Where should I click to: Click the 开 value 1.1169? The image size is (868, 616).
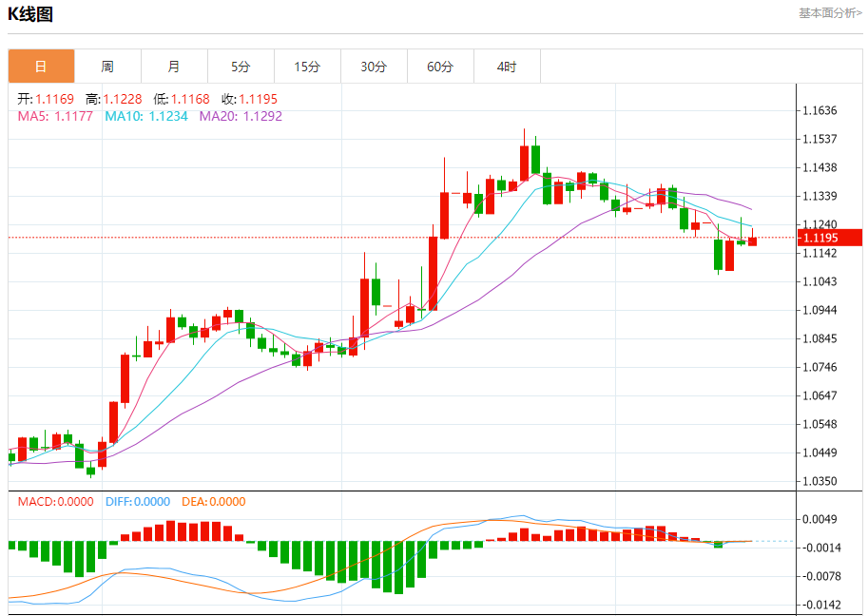55,99
